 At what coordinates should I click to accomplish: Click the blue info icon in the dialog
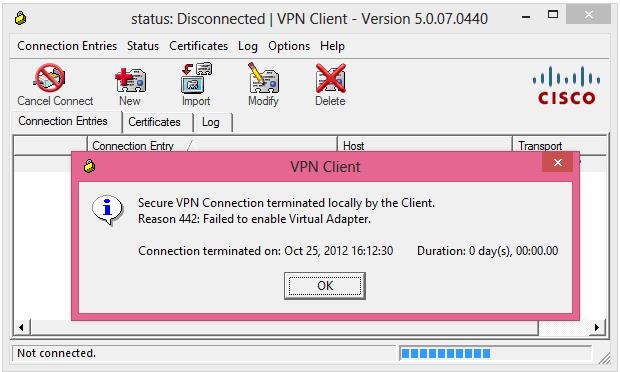tap(108, 210)
